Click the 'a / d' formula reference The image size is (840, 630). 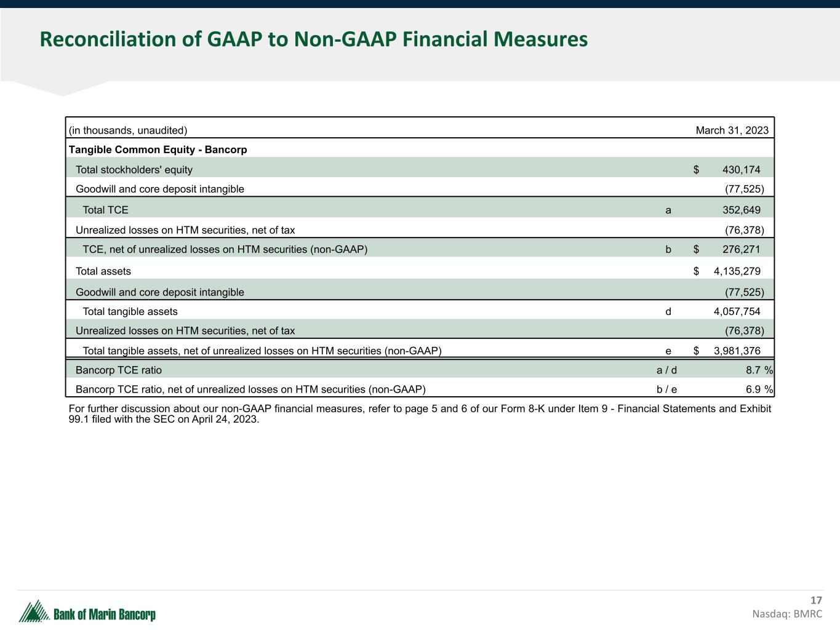[666, 370]
